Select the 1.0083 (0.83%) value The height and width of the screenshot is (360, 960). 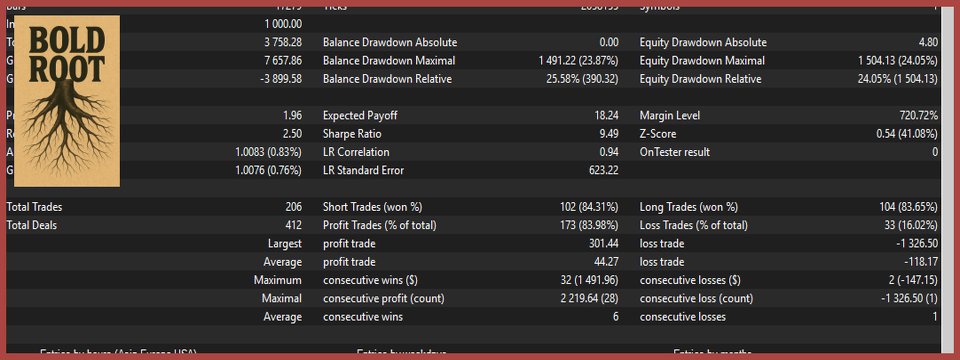coord(268,152)
